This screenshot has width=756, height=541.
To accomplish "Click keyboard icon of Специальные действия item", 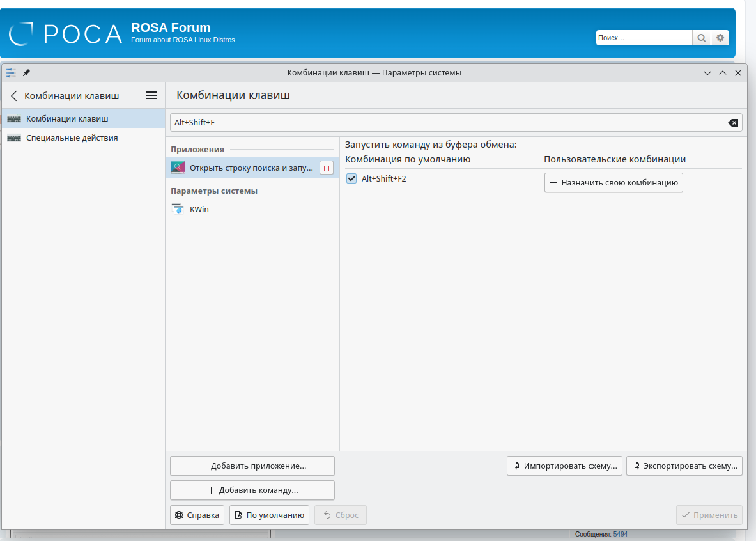I will (14, 138).
